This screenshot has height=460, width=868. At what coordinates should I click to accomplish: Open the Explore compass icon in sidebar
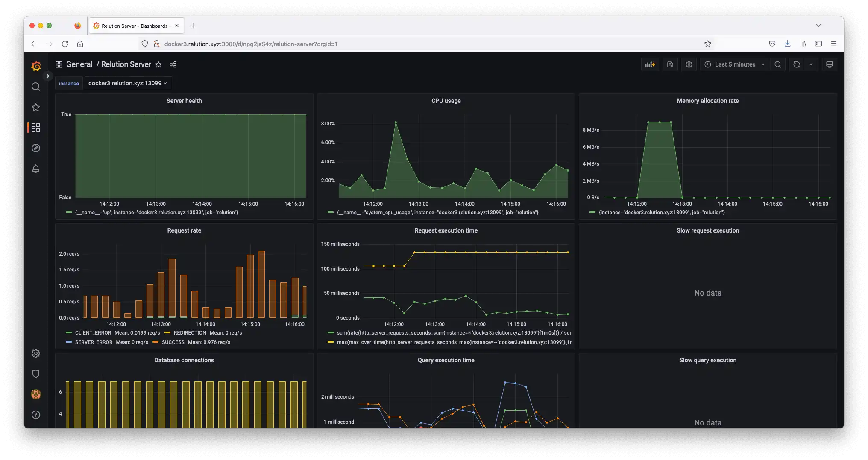tap(36, 148)
